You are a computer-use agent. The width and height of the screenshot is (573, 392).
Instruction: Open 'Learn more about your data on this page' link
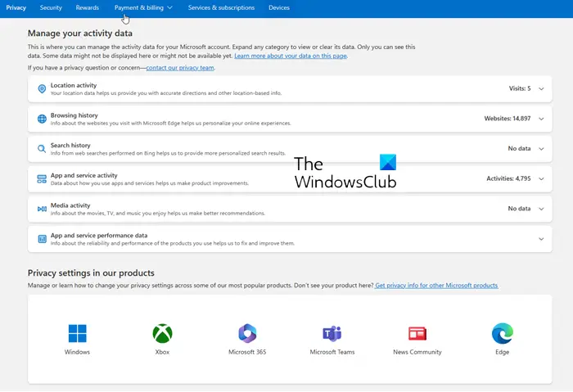point(291,56)
